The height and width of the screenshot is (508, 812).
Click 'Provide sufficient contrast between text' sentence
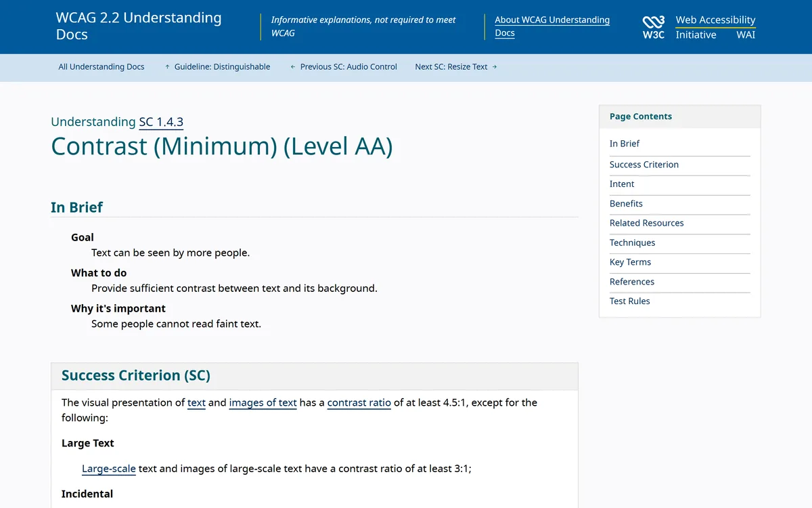[234, 288]
